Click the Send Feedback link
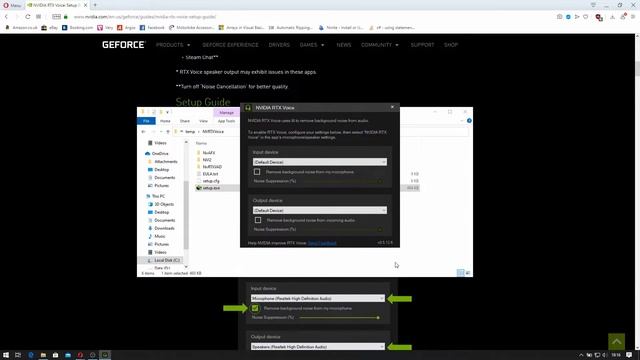Image resolution: width=640 pixels, height=360 pixels. [x=322, y=243]
